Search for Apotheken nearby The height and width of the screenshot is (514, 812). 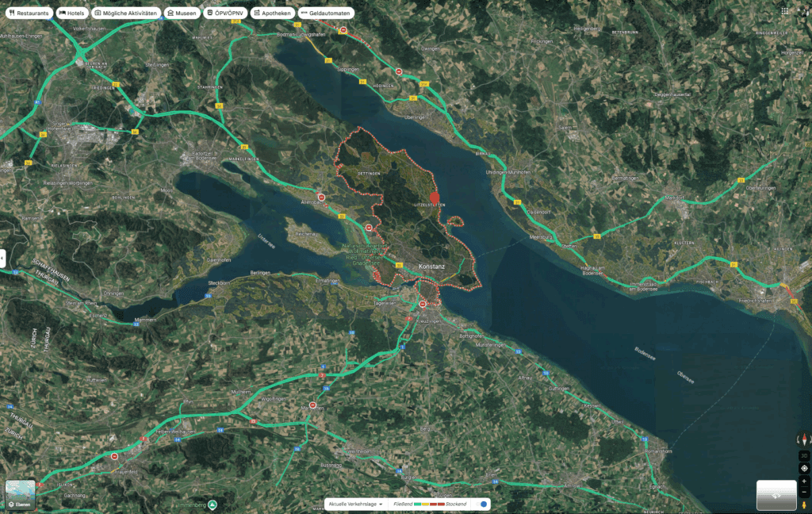(x=272, y=13)
